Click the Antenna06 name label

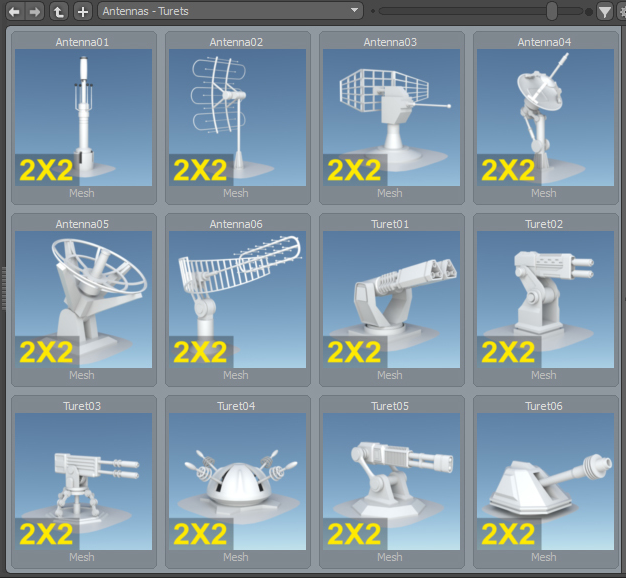tap(236, 224)
